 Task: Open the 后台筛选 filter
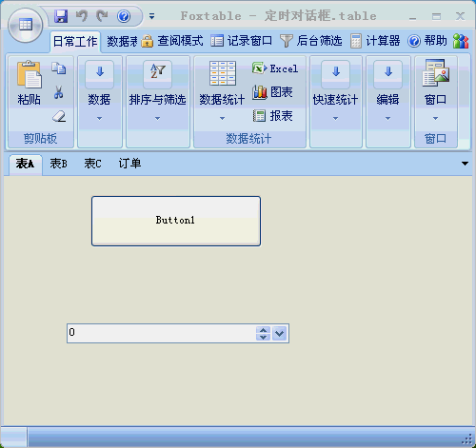(311, 41)
